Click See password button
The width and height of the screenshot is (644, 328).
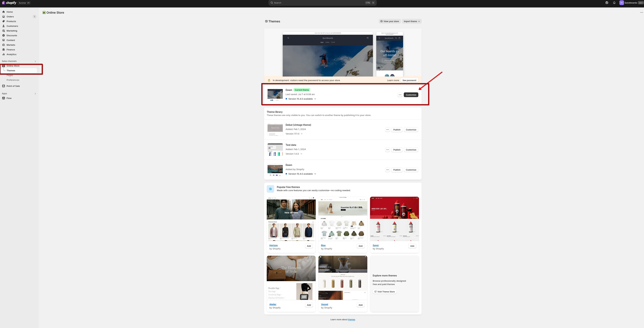coord(409,80)
